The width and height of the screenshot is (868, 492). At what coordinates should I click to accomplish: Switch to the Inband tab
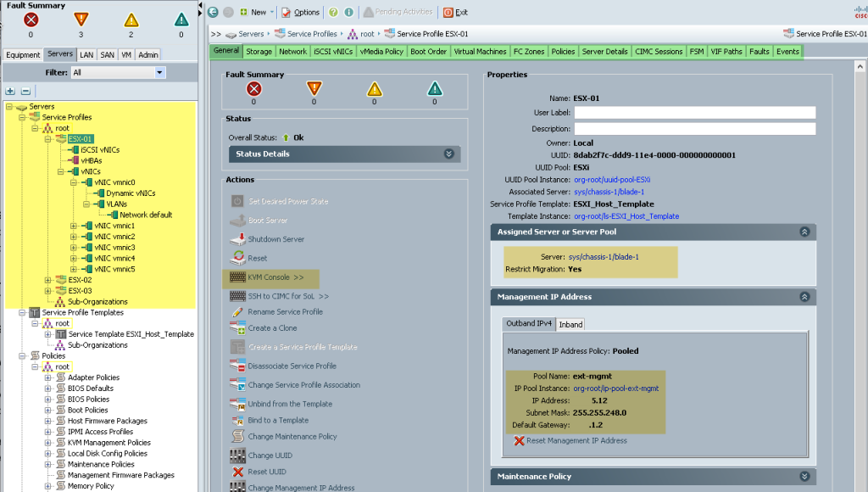point(570,324)
